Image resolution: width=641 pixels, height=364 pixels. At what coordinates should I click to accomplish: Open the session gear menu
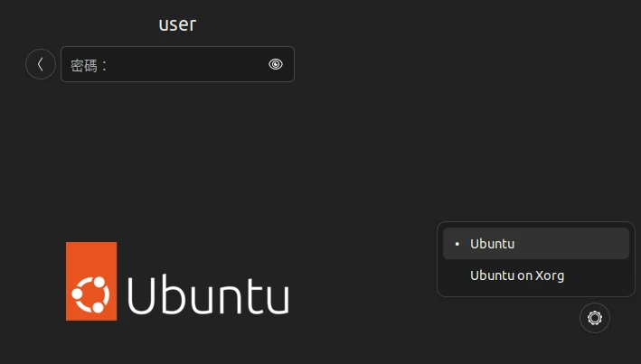click(595, 318)
